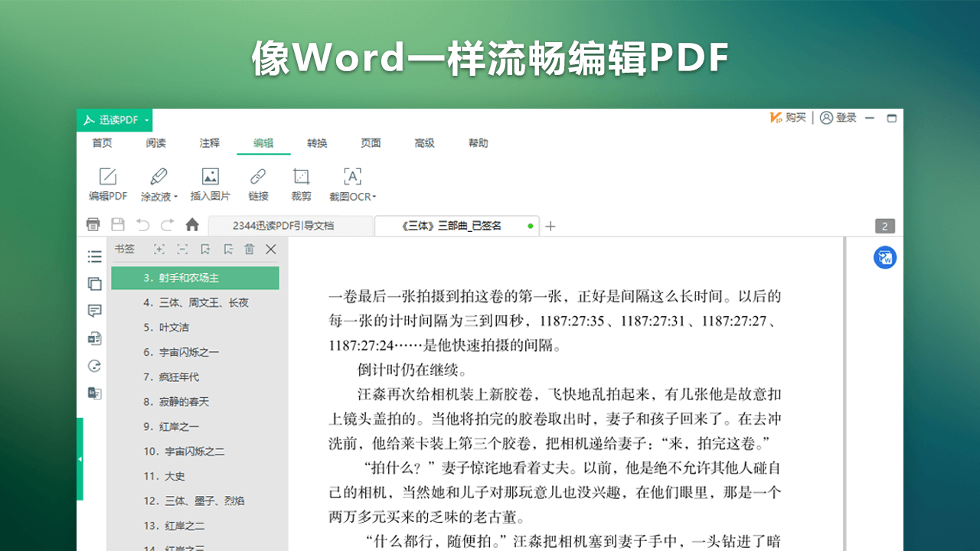The height and width of the screenshot is (551, 980).
Task: Click the home icon in the toolbar
Action: tap(191, 224)
